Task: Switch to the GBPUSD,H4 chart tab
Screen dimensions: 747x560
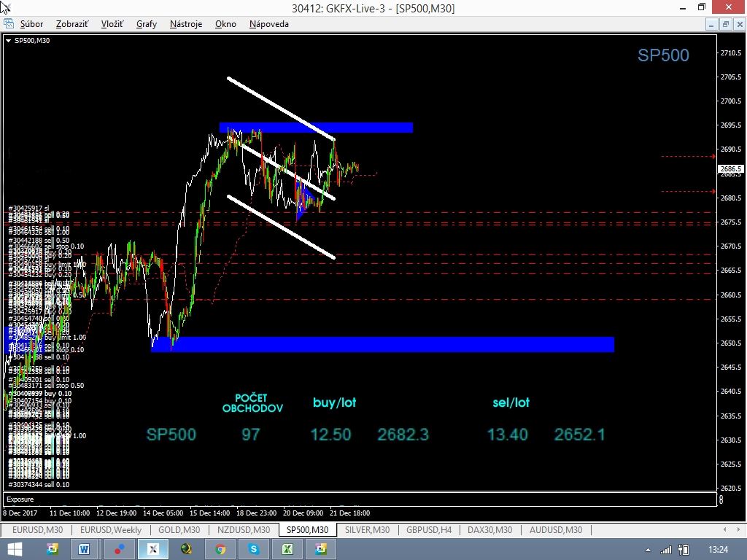Action: tap(429, 529)
